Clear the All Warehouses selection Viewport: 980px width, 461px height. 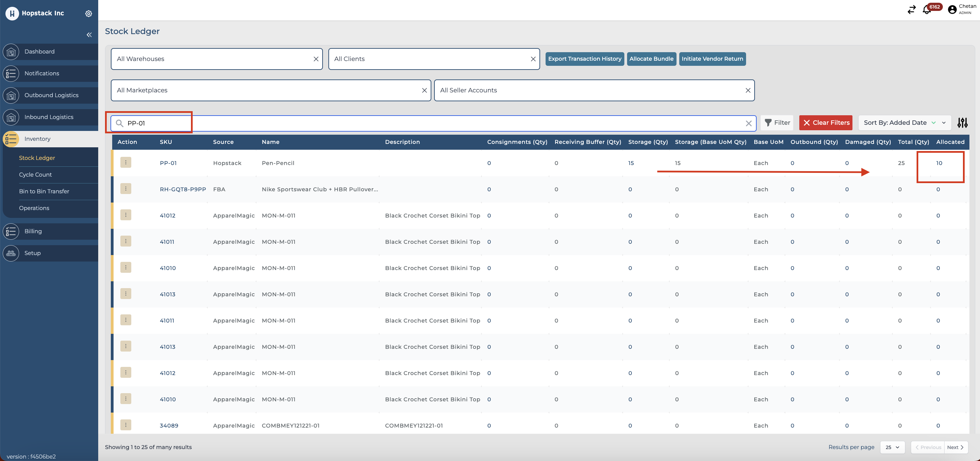click(316, 59)
